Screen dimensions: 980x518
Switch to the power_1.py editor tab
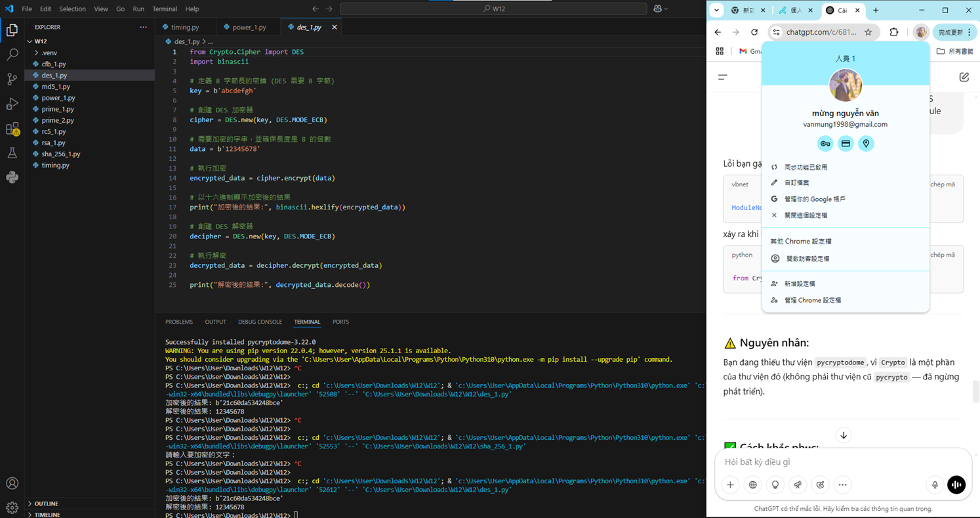(249, 28)
